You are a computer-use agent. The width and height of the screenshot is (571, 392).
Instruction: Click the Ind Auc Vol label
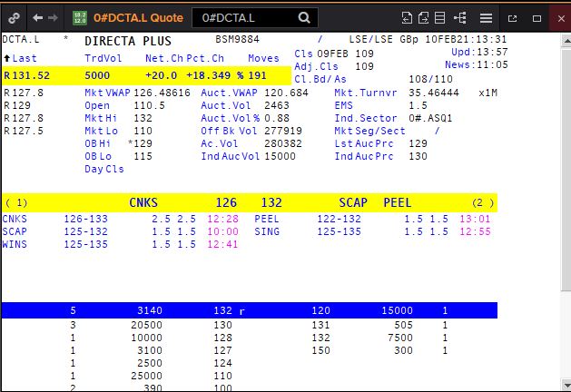(231, 156)
